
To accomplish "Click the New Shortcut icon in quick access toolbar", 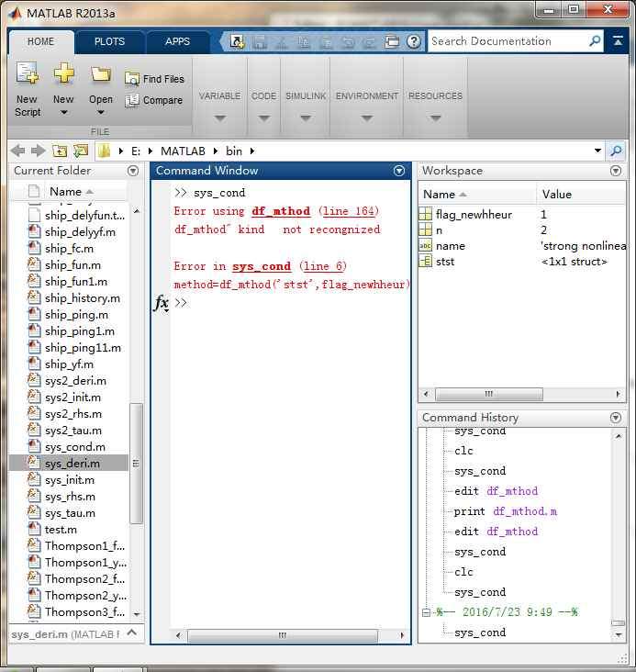I will click(237, 41).
